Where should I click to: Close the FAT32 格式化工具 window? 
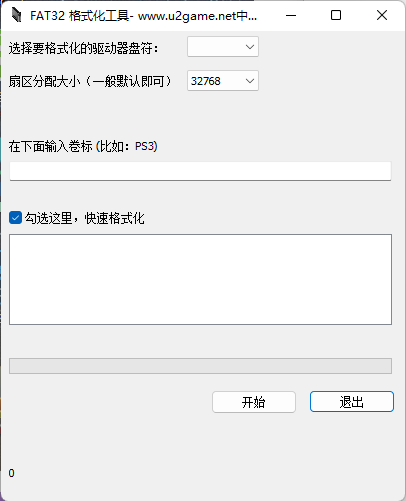382,15
